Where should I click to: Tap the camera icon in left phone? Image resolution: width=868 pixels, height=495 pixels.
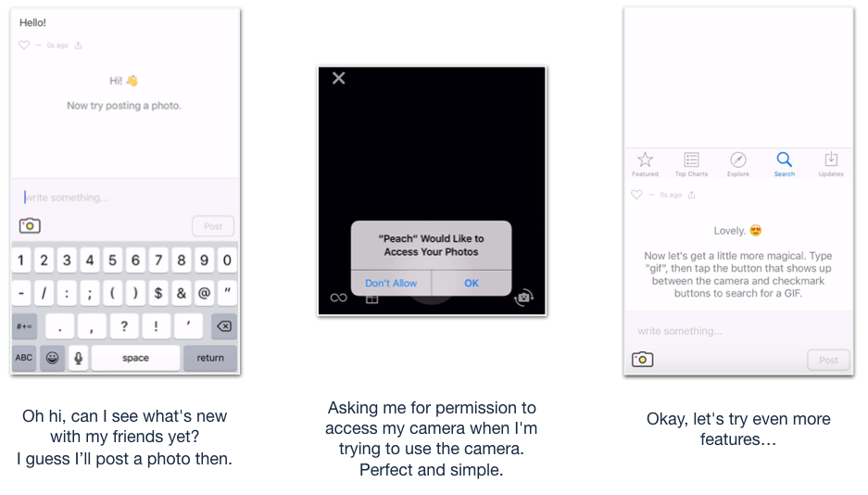pos(30,225)
